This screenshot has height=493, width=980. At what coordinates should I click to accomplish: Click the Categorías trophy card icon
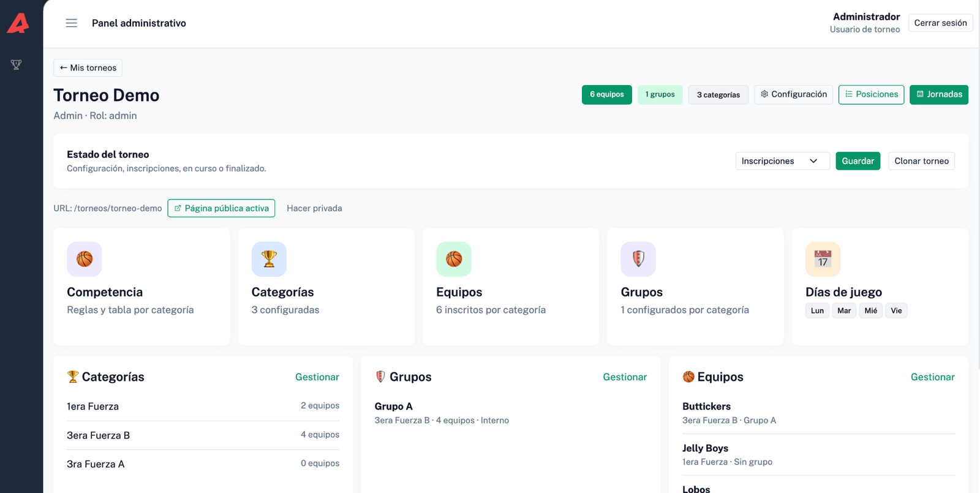(x=269, y=259)
